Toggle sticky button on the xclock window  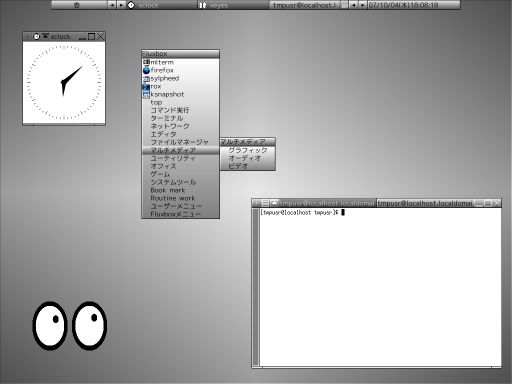(28, 36)
